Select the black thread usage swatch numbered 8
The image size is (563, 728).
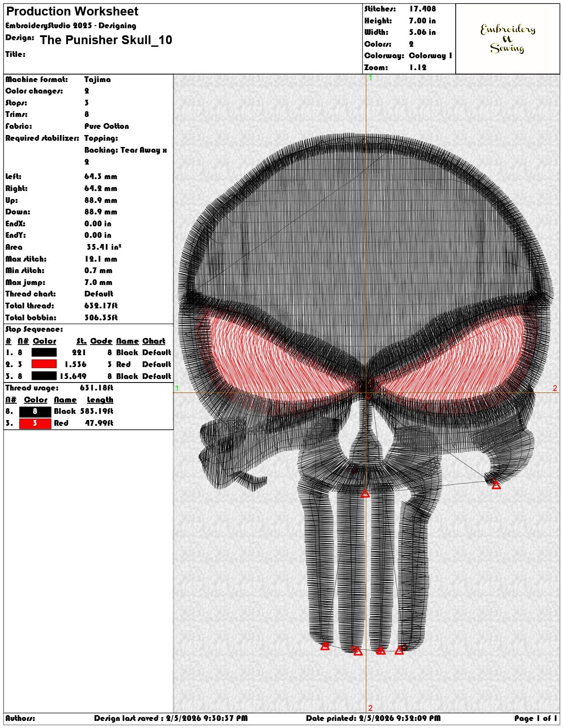click(35, 411)
